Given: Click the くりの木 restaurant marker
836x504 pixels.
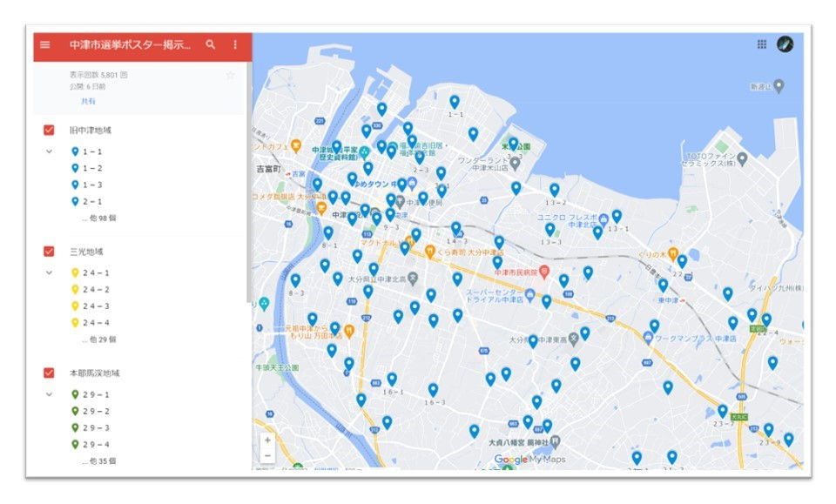Looking at the screenshot, I should coord(673,253).
